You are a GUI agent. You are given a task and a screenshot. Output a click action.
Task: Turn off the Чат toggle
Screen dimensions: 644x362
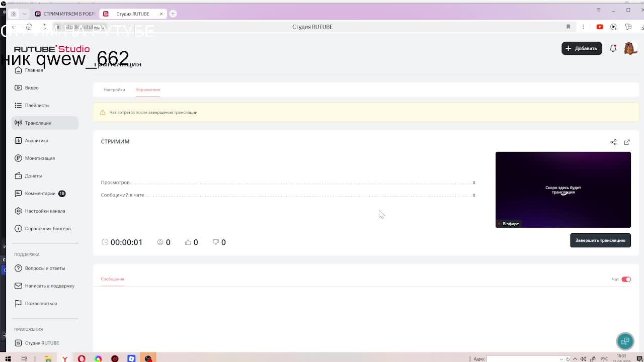(626, 279)
